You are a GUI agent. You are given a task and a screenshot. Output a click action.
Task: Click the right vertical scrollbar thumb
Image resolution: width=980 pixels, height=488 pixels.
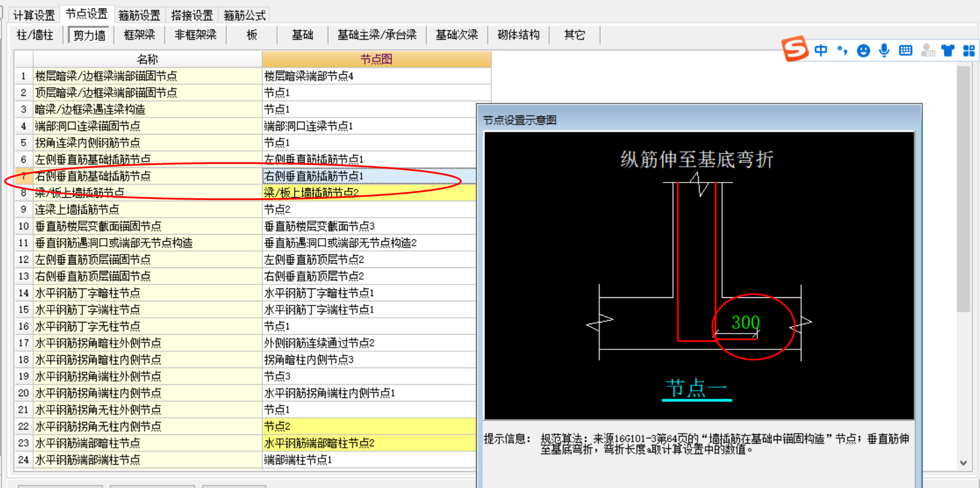coord(964,189)
